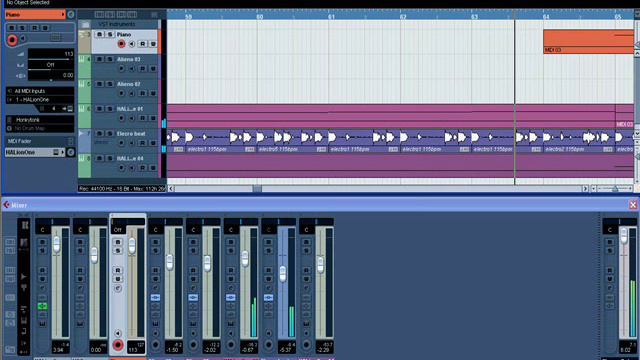The width and height of the screenshot is (640, 360).
Task: Open the Honkytonk program selector
Action: click(x=40, y=120)
